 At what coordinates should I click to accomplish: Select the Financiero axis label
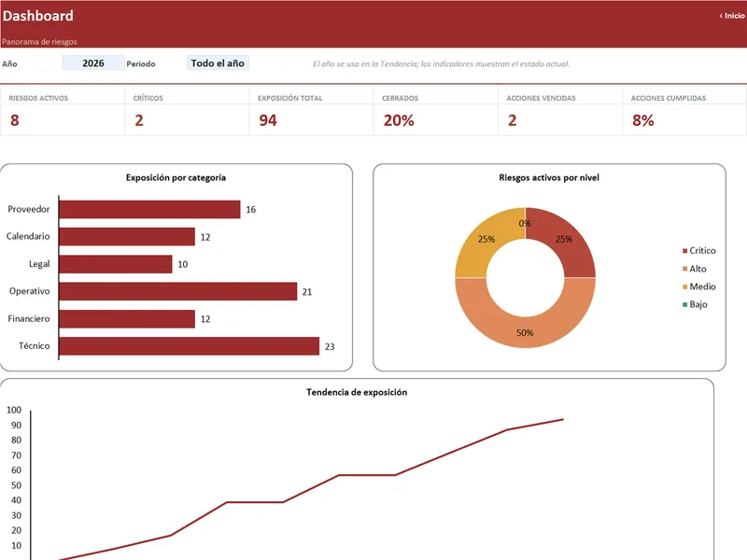pyautogui.click(x=29, y=318)
